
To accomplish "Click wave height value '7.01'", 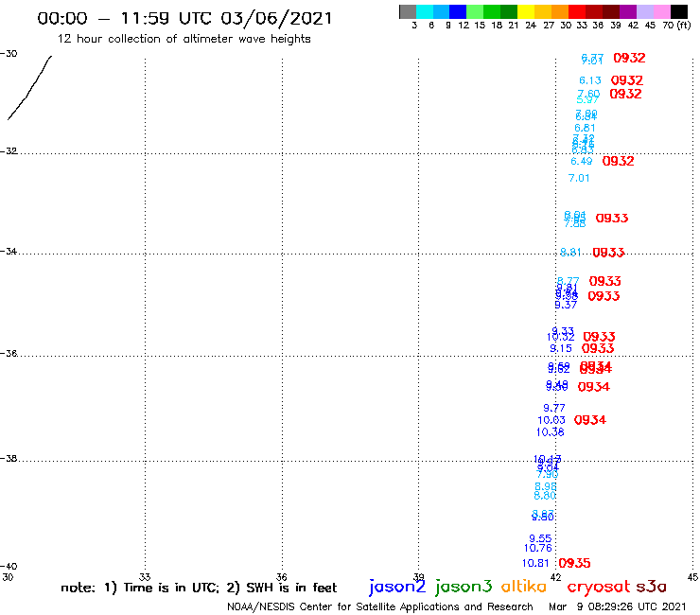I will coord(579,178).
